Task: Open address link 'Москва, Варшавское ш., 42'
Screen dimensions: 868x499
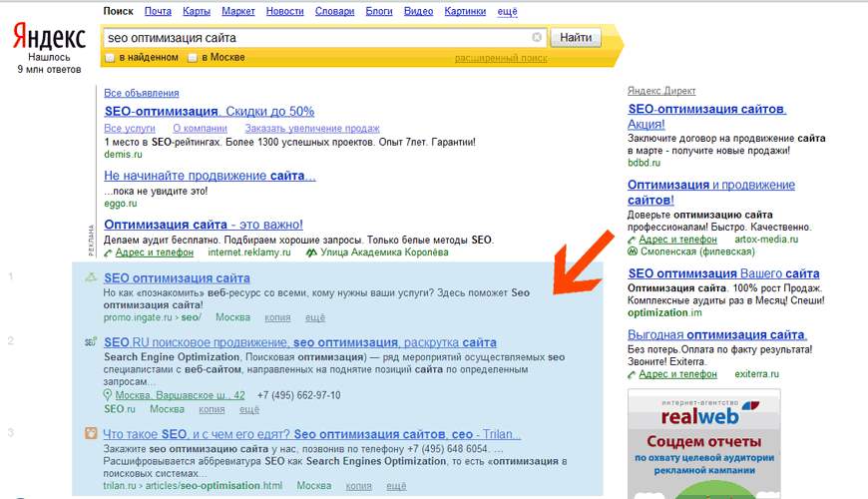Action: [180, 395]
